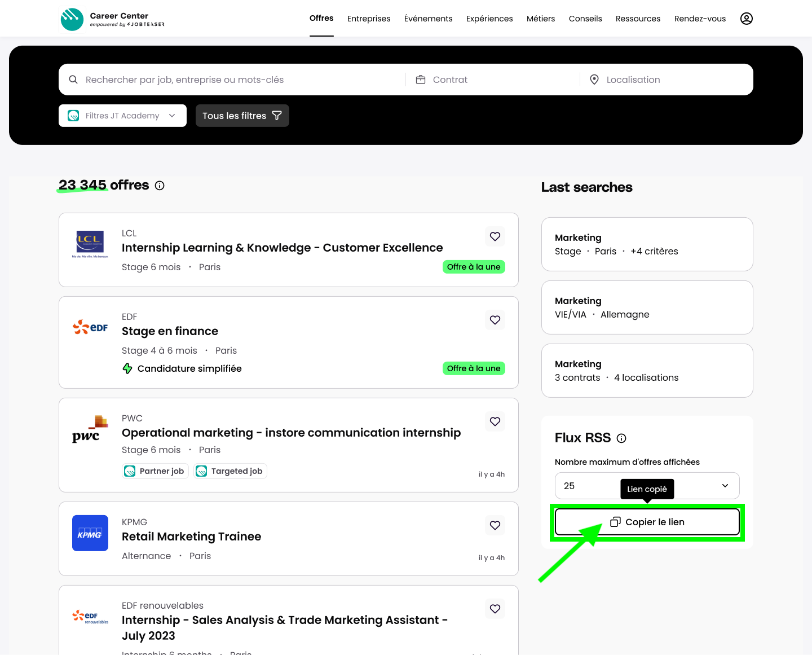Click the info icon beside offres count
This screenshot has height=655, width=812.
point(160,186)
